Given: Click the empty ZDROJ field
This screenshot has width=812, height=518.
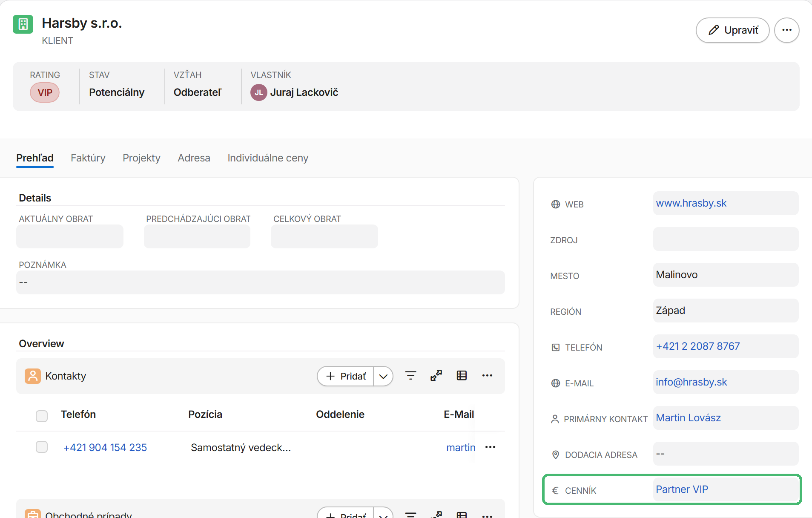Looking at the screenshot, I should point(726,239).
